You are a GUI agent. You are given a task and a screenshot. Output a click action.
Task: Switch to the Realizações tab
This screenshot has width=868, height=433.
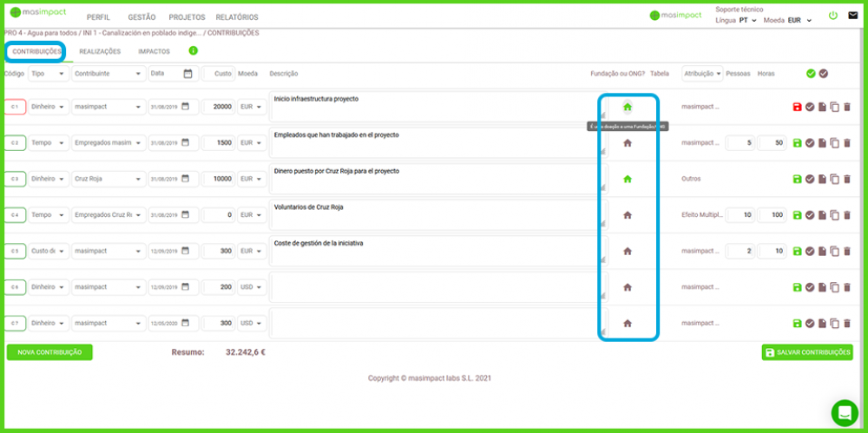100,51
